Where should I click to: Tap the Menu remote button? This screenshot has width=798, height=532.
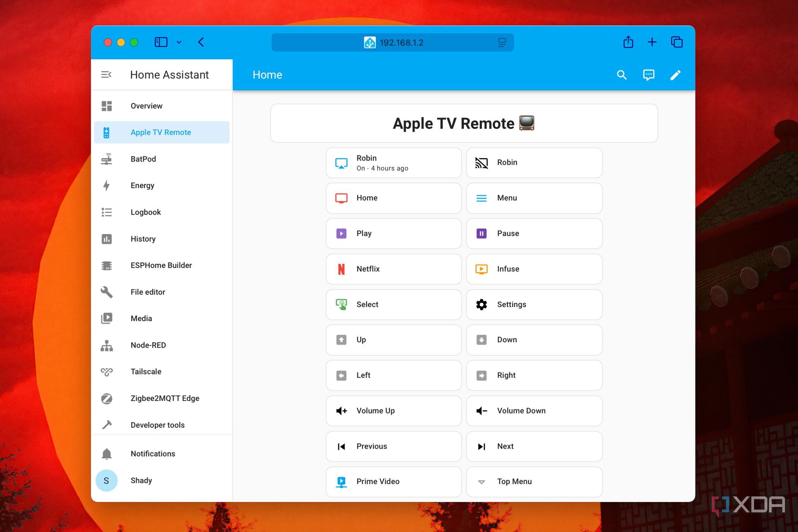click(x=534, y=198)
